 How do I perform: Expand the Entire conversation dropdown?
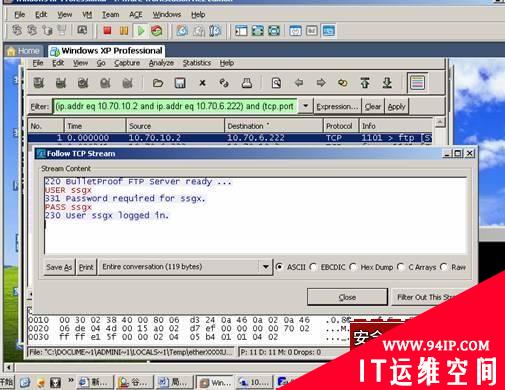(266, 267)
